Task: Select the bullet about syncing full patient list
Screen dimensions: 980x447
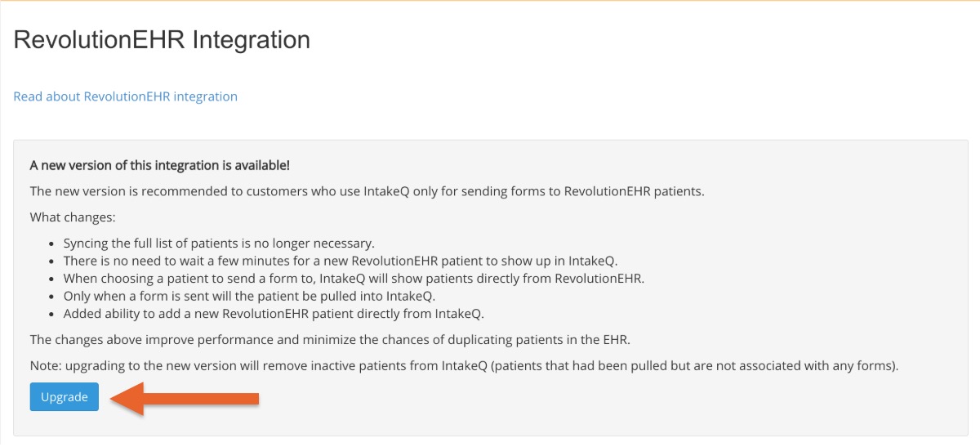Action: point(219,244)
